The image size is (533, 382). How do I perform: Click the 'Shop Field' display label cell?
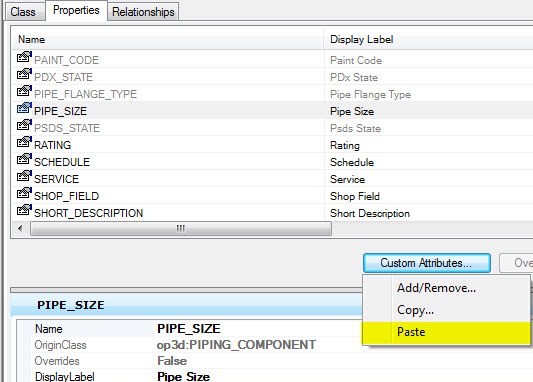coord(355,196)
